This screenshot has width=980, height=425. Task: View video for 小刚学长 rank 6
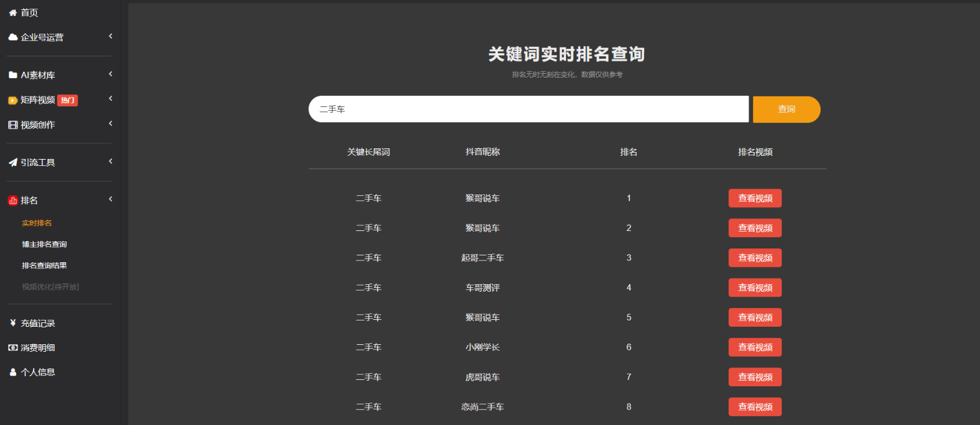click(x=755, y=347)
